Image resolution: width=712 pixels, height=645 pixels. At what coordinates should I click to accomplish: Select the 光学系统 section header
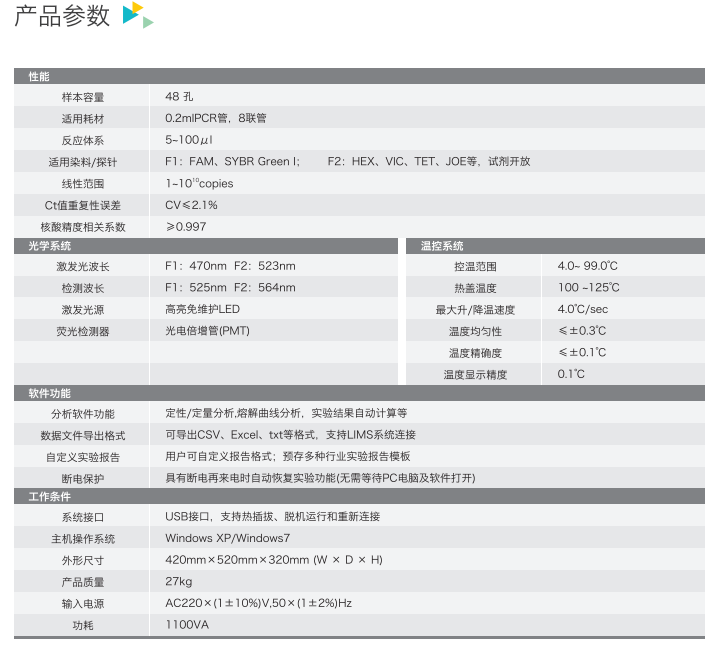point(50,246)
